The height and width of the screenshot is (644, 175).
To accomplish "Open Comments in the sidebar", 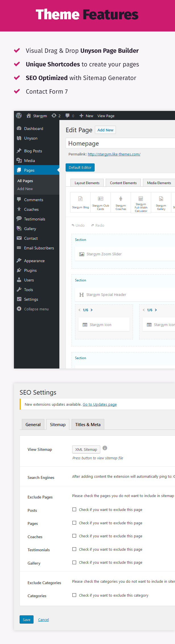I will [37, 200].
